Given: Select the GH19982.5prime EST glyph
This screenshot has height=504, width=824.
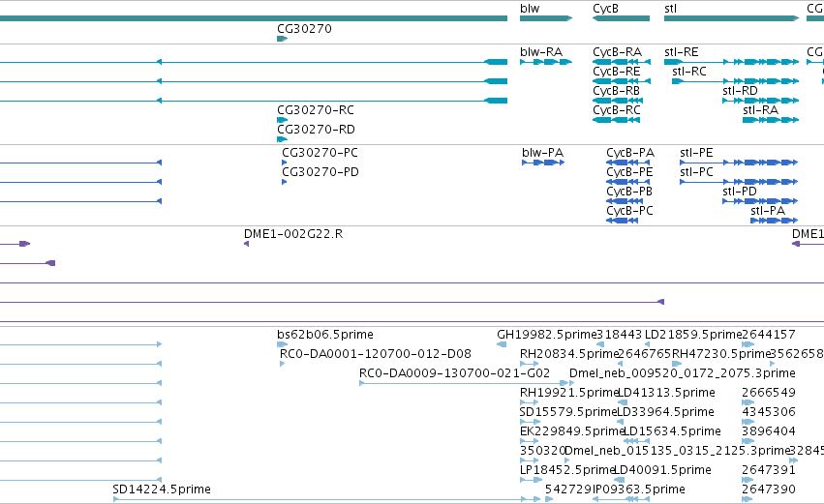Looking at the screenshot, I should coord(502,344).
